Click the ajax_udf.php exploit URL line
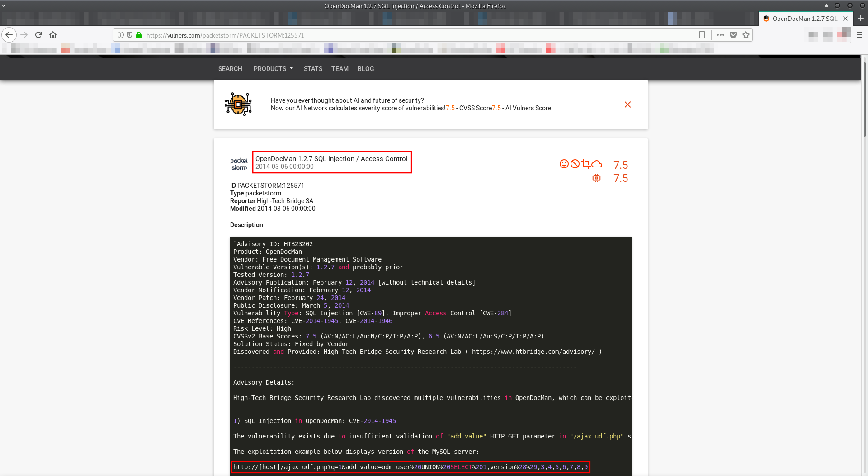 (x=410, y=467)
